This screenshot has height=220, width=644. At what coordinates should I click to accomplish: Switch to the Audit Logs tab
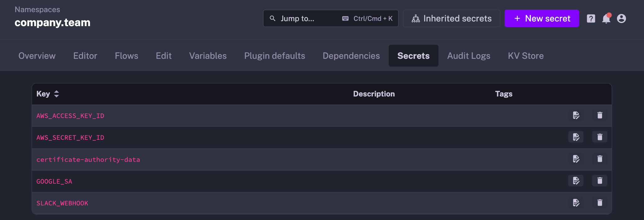[x=469, y=56]
